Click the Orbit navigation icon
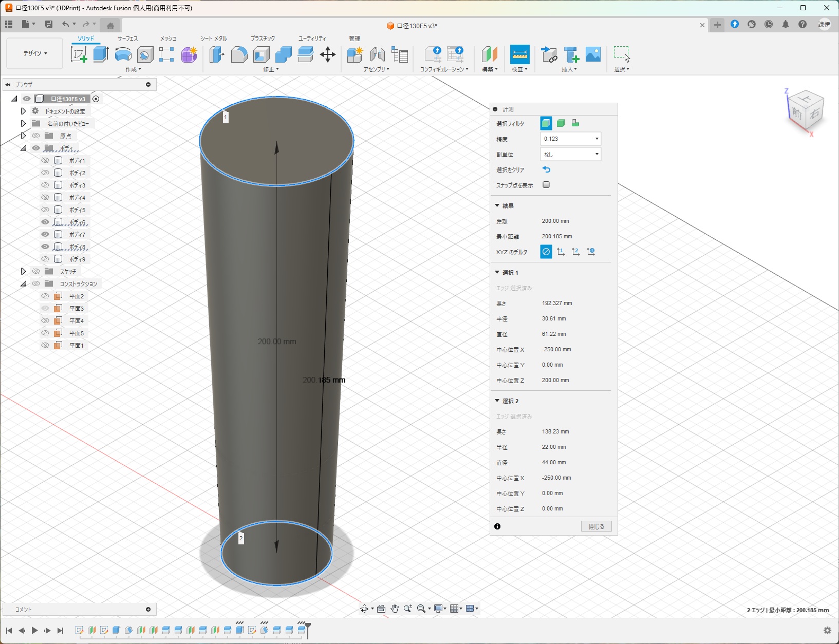This screenshot has width=839, height=644. (364, 609)
